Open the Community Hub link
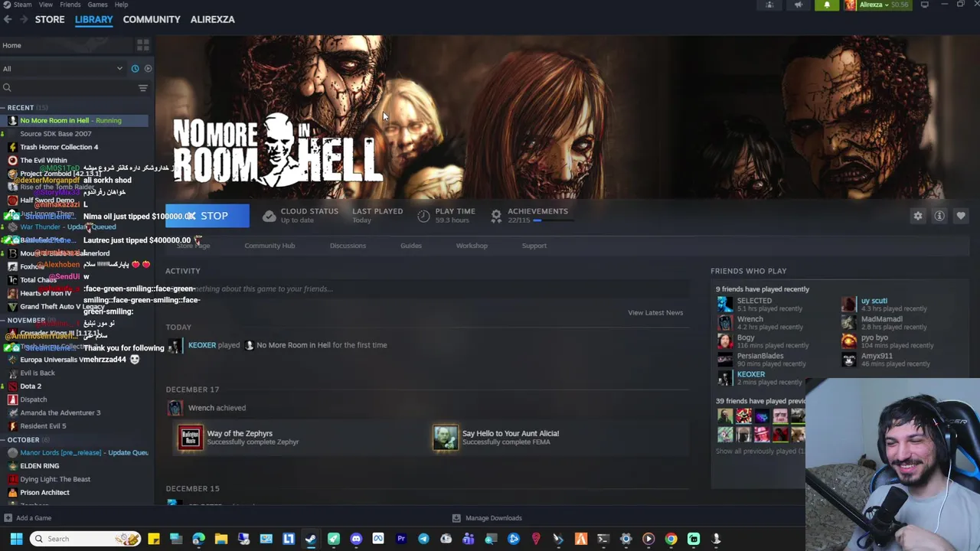This screenshot has width=980, height=551. [x=269, y=246]
